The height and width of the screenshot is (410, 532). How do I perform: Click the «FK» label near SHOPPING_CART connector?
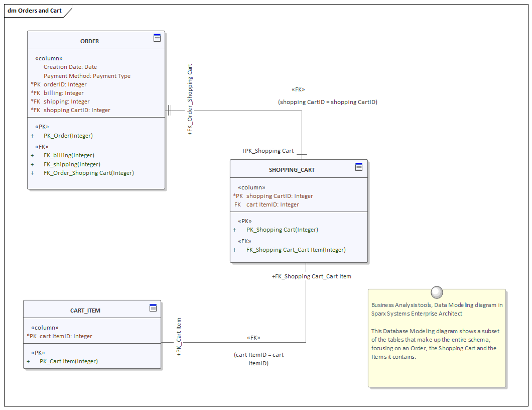[299, 89]
